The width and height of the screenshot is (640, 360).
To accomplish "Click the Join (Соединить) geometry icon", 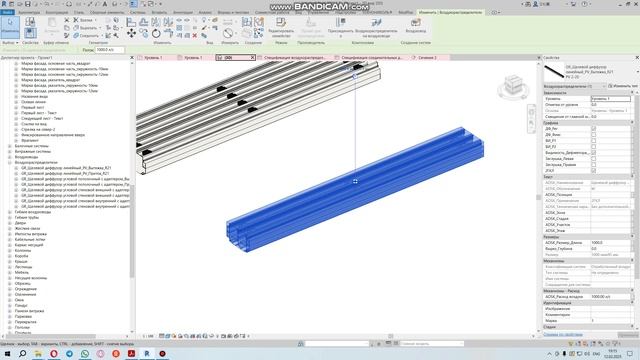I will (76, 36).
